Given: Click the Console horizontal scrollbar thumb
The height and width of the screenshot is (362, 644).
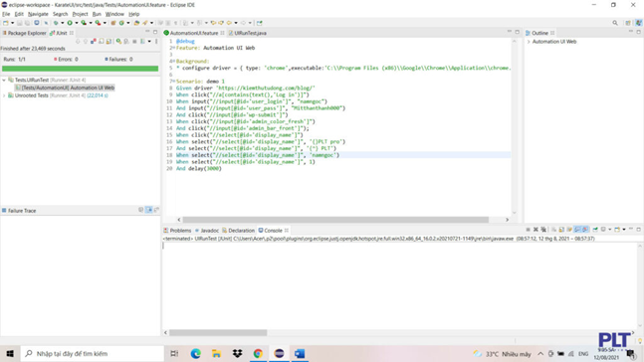Looking at the screenshot, I should tap(218, 332).
